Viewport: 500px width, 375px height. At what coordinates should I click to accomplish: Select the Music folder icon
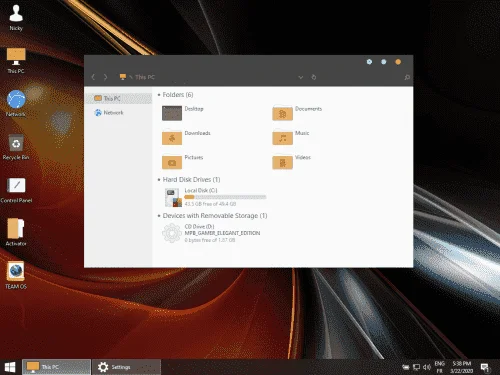282,137
